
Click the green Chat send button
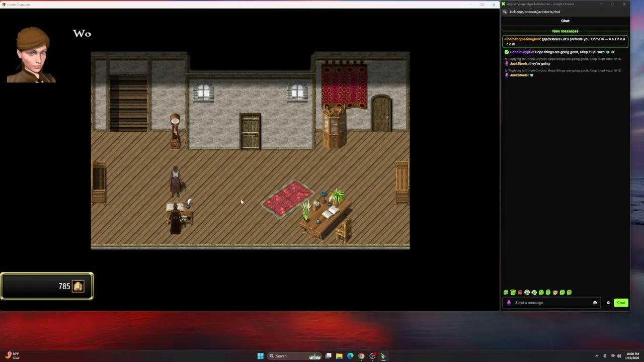(621, 303)
